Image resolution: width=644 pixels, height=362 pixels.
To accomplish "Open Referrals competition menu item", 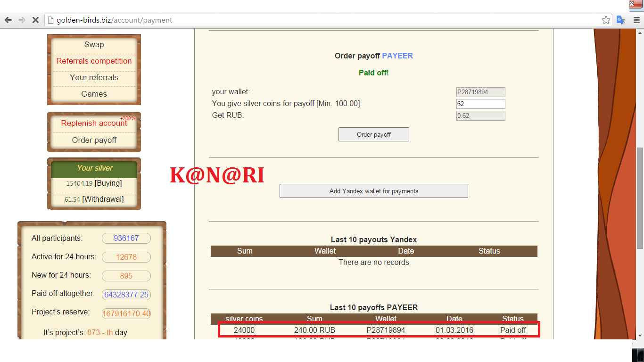I will pos(94,61).
